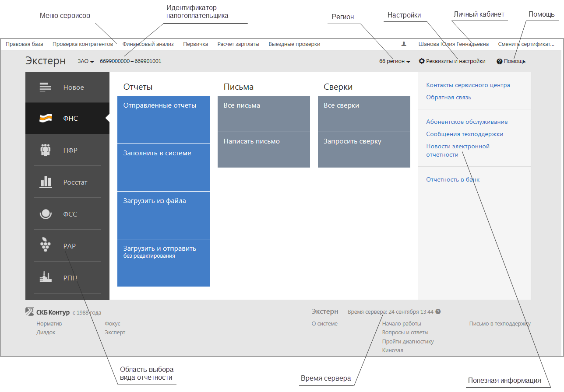This screenshot has height=392, width=564.
Task: Open Расчет зарплаты service
Action: [238, 44]
